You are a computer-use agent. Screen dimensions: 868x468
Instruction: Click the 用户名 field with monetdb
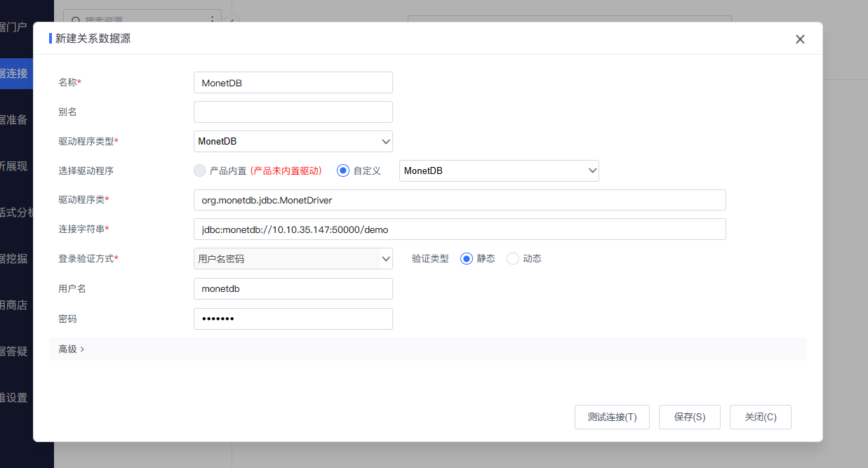293,289
